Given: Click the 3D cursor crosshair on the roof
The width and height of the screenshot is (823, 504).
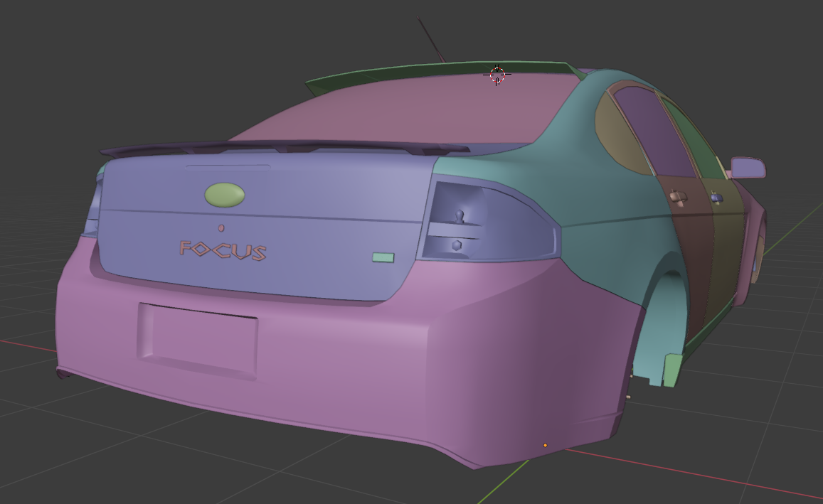Looking at the screenshot, I should point(497,75).
